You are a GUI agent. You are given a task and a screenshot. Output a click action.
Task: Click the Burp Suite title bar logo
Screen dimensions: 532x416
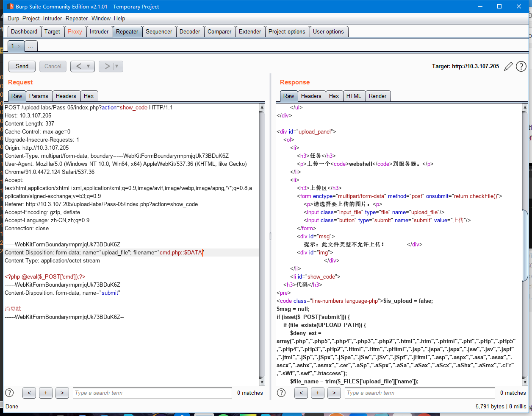point(10,6)
